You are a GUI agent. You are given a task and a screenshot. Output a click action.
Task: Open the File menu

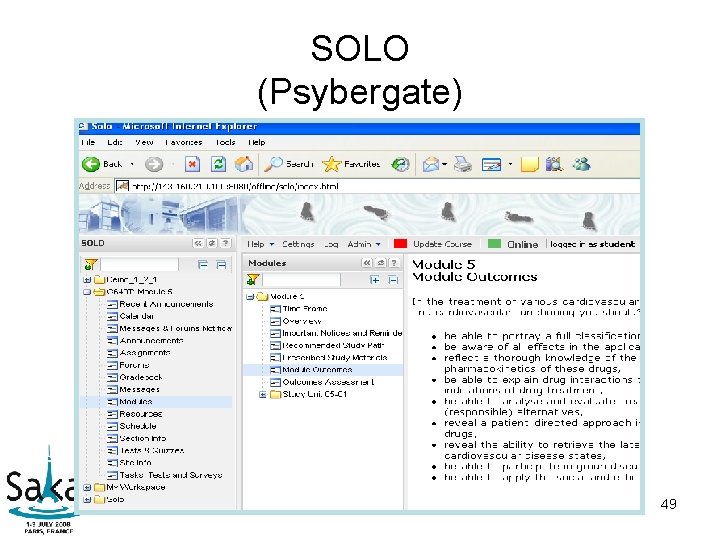coord(88,142)
